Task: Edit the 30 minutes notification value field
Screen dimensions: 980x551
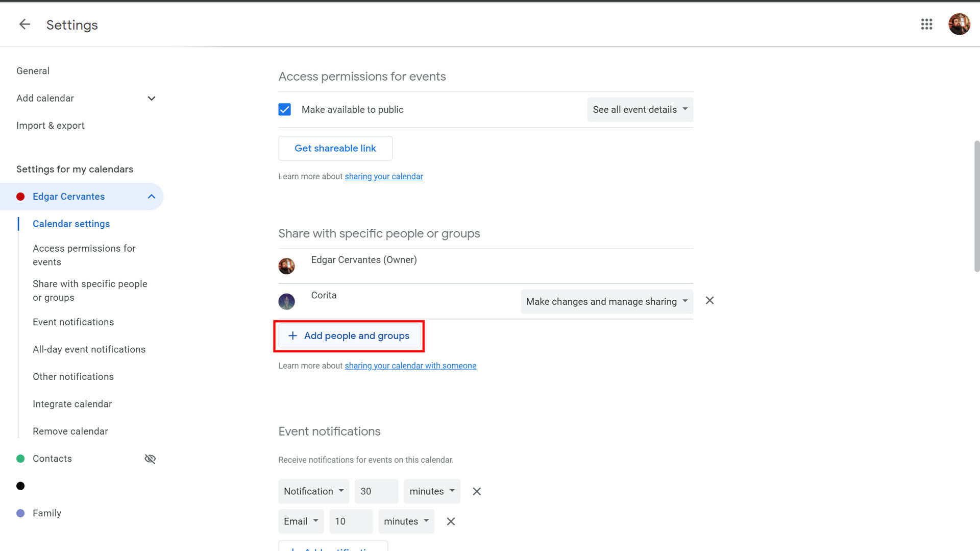Action: click(x=376, y=491)
